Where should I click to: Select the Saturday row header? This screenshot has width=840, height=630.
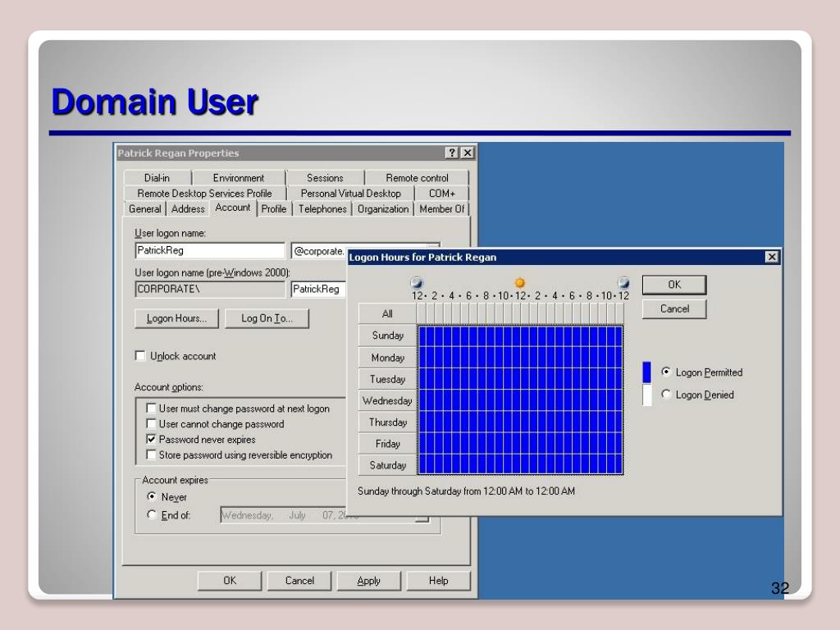[x=387, y=465]
